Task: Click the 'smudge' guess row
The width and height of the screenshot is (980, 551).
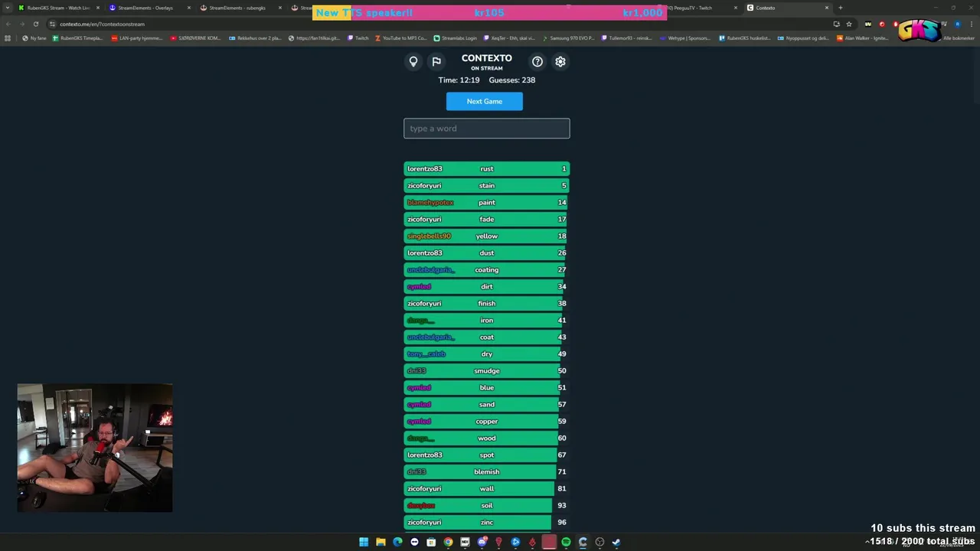Action: [487, 370]
